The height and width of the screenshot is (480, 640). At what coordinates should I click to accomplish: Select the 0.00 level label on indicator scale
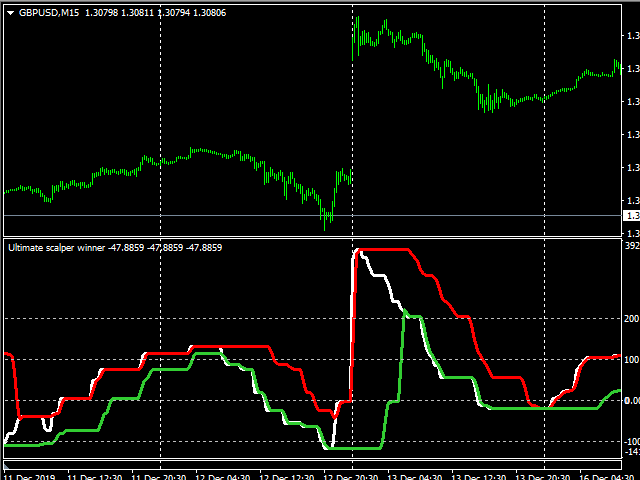pos(632,400)
